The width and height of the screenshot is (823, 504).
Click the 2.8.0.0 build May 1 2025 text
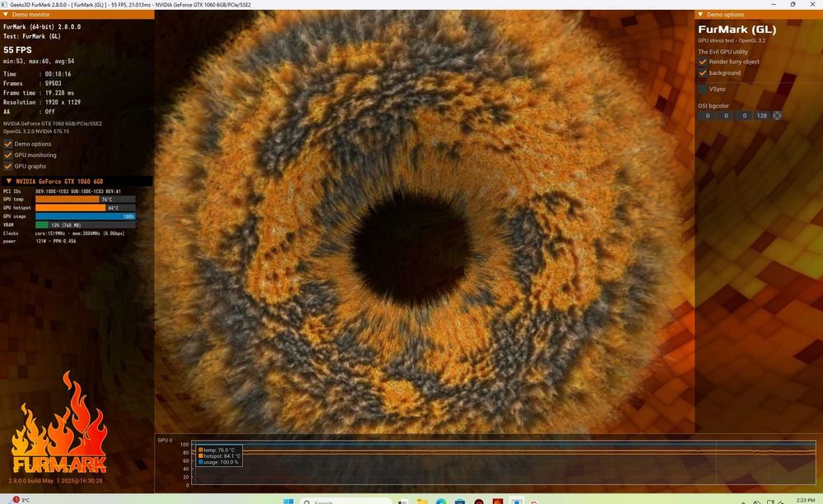56,480
